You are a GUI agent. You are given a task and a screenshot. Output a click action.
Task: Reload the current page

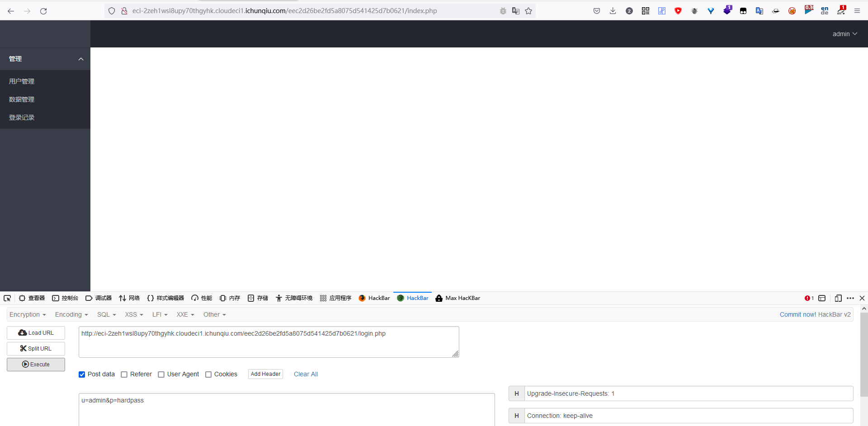[43, 11]
